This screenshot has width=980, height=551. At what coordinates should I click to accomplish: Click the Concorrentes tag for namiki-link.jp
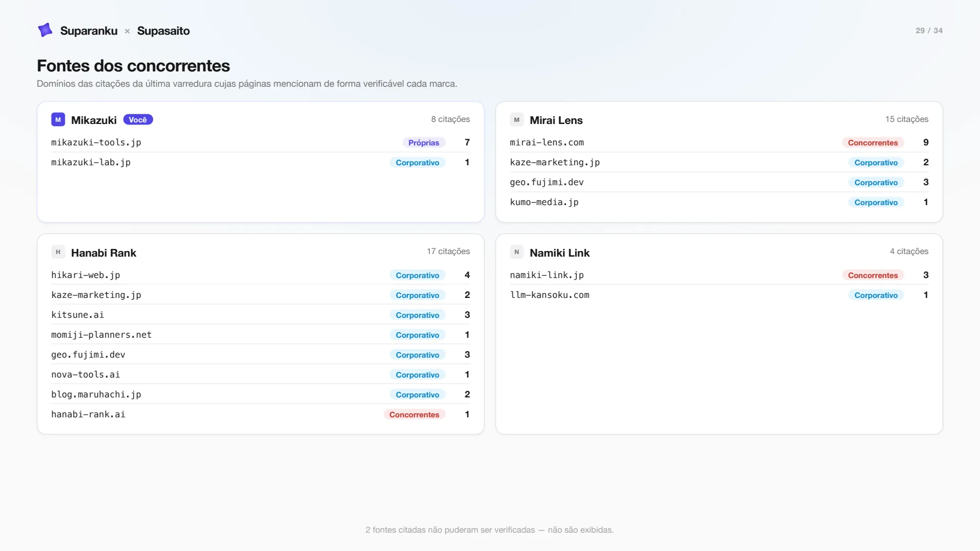click(873, 275)
